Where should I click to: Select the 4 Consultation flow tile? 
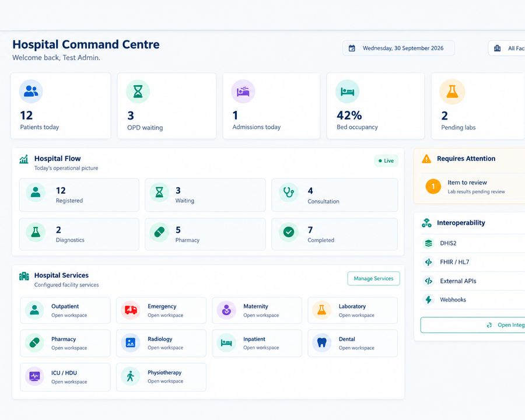[x=335, y=195]
